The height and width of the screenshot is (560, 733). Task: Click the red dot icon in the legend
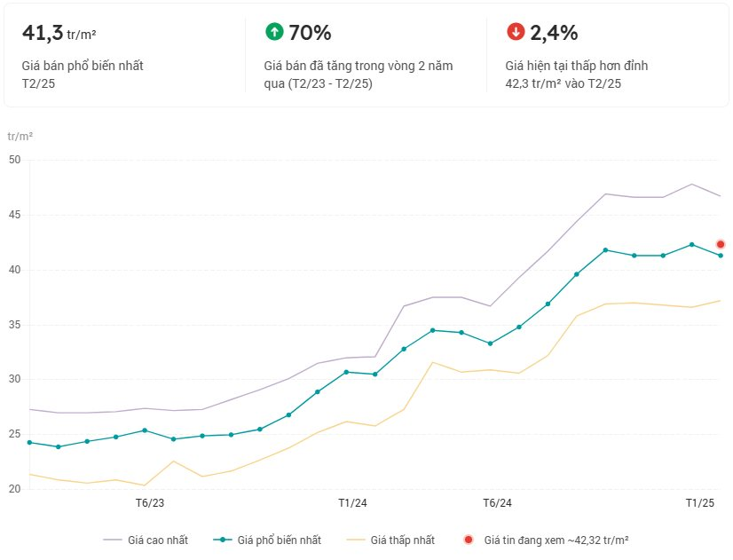[468, 540]
